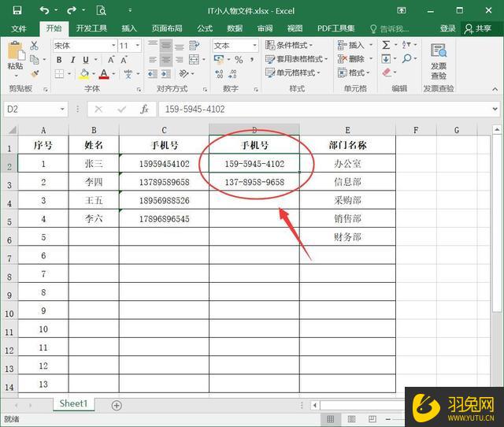Viewport: 504px width, 427px height.
Task: Activate the Format Painter brush
Action: [x=35, y=73]
